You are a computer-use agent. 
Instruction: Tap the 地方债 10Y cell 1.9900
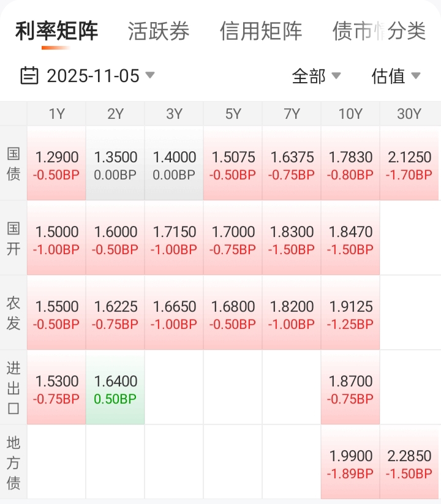[x=350, y=463]
